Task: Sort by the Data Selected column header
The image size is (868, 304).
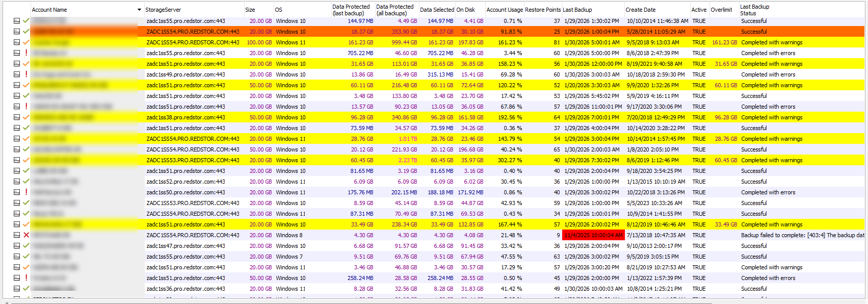Action: tap(437, 10)
